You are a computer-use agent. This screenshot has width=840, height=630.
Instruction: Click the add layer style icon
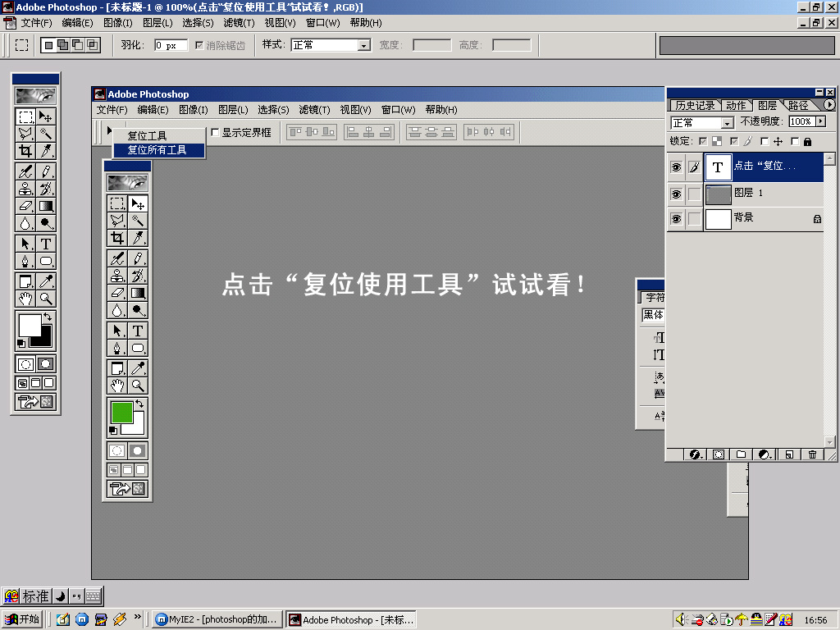coord(696,454)
